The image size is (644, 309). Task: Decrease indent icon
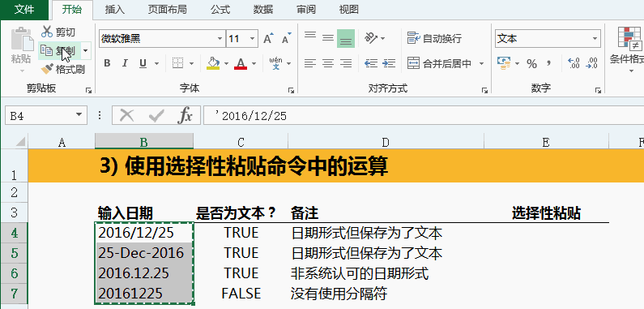point(371,63)
